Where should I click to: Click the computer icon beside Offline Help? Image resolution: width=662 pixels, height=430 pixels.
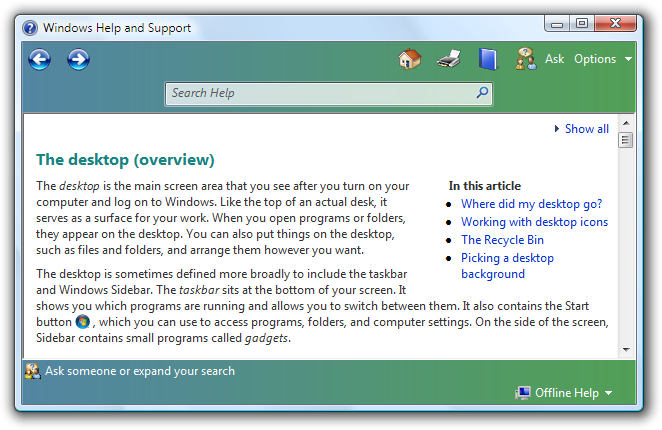click(523, 393)
